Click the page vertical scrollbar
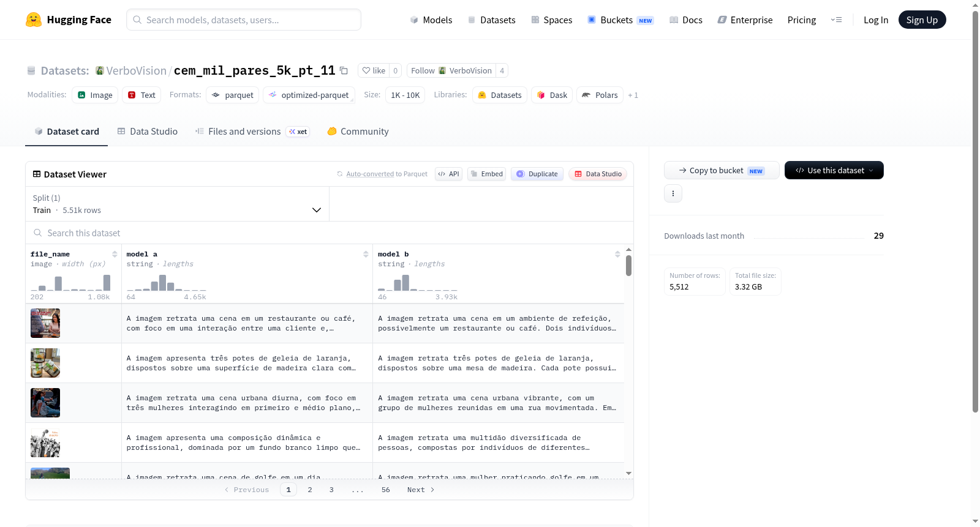 975,211
